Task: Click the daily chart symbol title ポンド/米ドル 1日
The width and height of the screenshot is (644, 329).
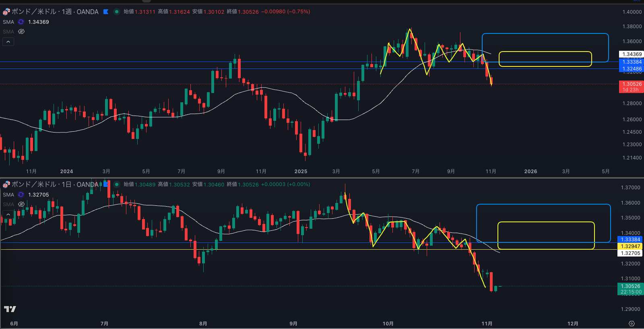Action: click(55, 184)
